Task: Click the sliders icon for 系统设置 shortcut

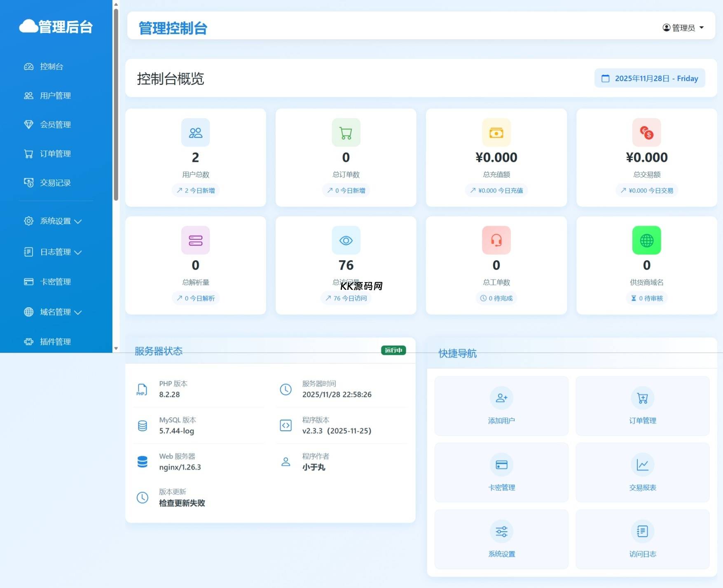Action: tap(501, 531)
